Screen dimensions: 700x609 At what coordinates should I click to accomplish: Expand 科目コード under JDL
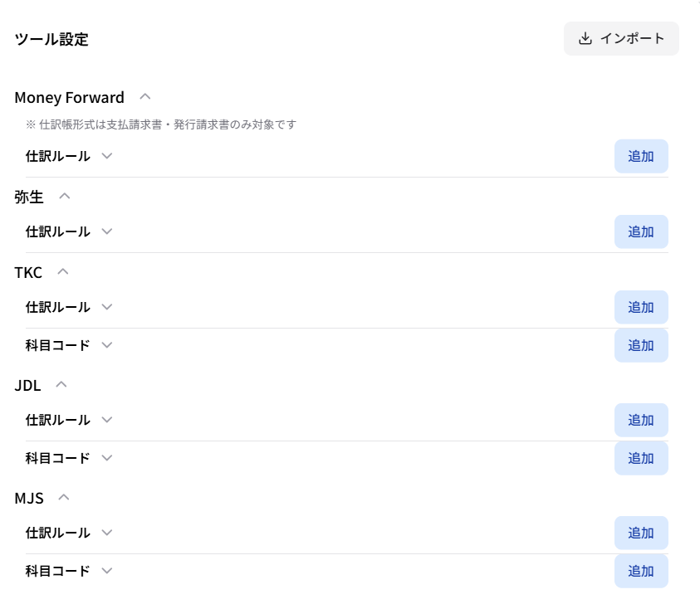tap(106, 458)
